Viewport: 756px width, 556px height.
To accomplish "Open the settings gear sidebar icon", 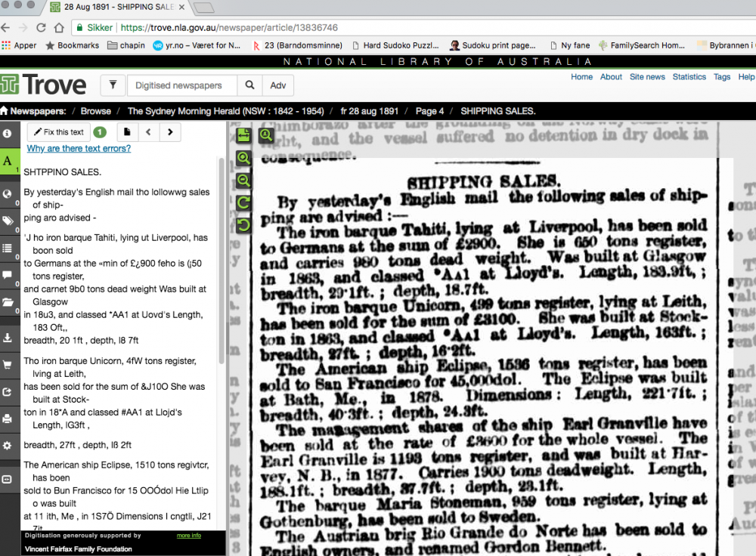I will [x=8, y=446].
